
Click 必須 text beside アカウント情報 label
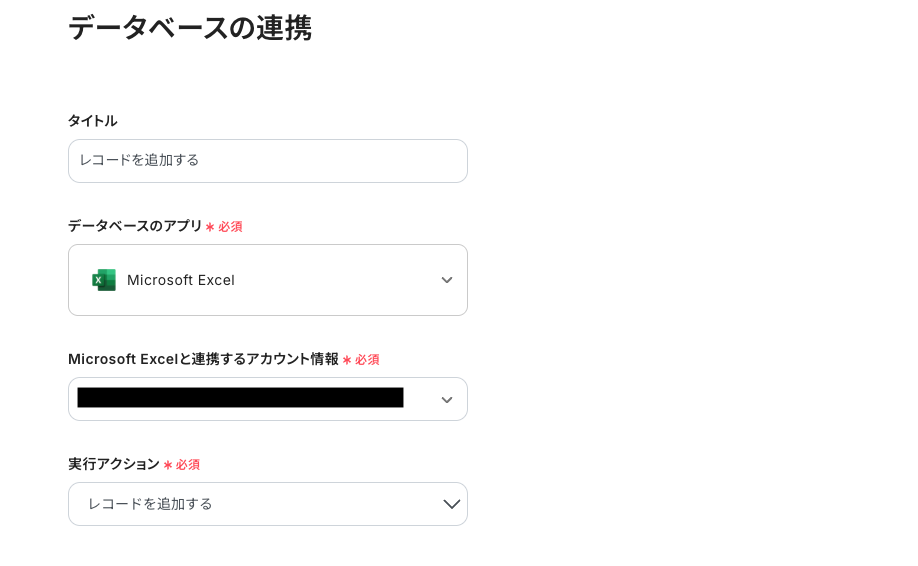(x=367, y=360)
